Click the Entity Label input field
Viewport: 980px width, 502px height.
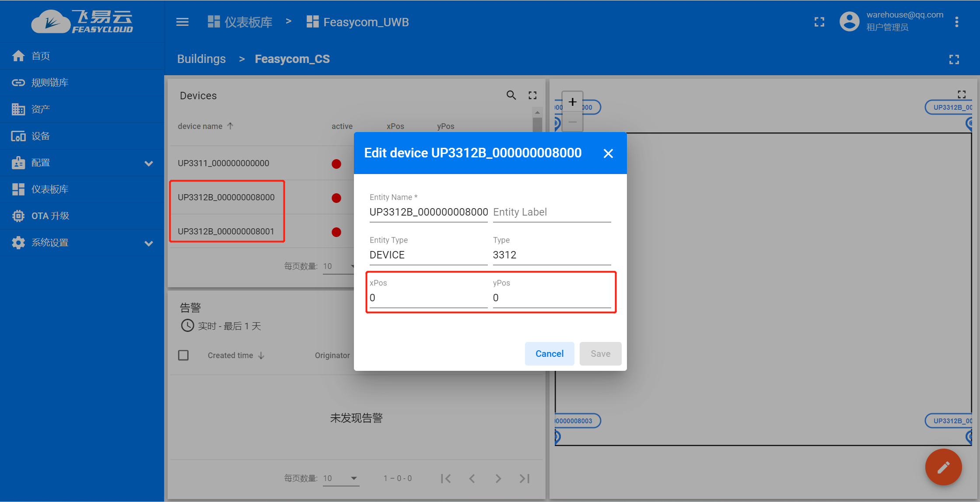[x=551, y=212]
